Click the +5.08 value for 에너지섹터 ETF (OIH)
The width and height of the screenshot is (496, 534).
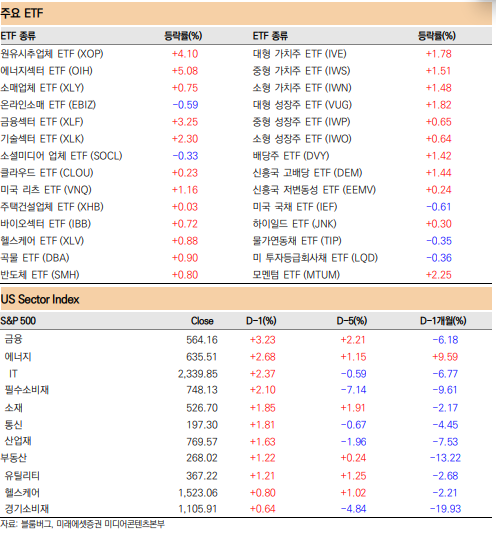tap(185, 71)
